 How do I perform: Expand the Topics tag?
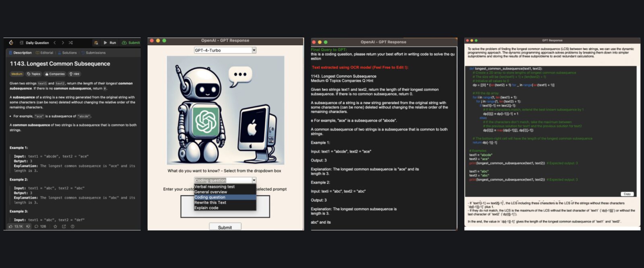pyautogui.click(x=34, y=74)
